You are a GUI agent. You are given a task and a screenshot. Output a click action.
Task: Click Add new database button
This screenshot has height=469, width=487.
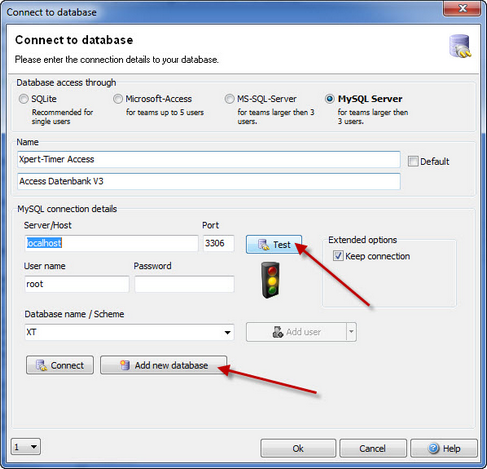[164, 365]
